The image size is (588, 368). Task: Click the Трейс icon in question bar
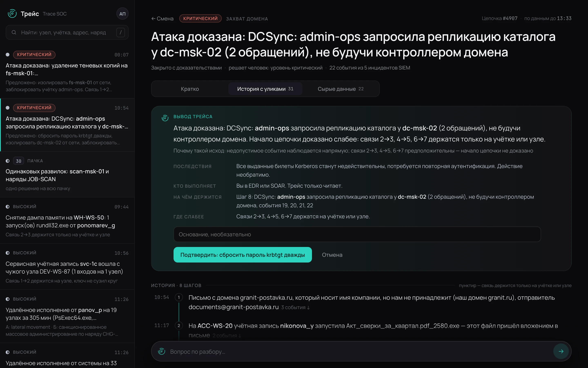161,351
